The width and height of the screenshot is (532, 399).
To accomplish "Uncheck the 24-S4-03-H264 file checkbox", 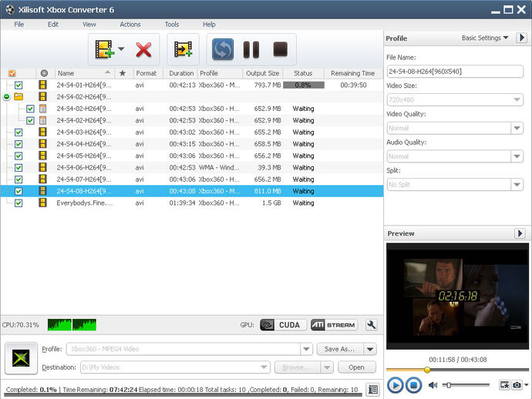I will click(x=19, y=132).
